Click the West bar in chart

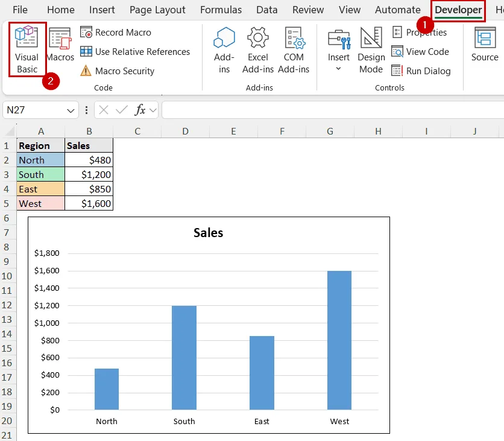click(339, 340)
